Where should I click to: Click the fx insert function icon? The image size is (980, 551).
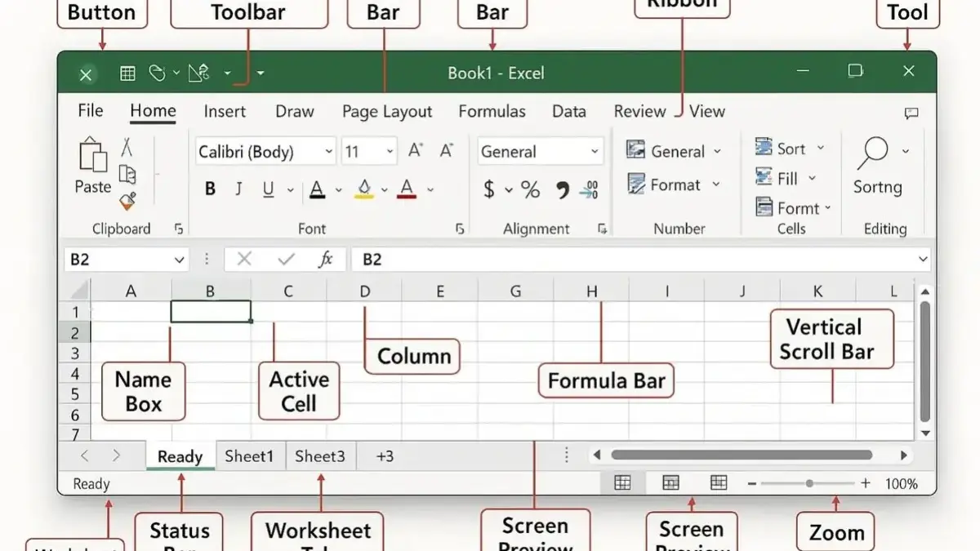tap(326, 260)
